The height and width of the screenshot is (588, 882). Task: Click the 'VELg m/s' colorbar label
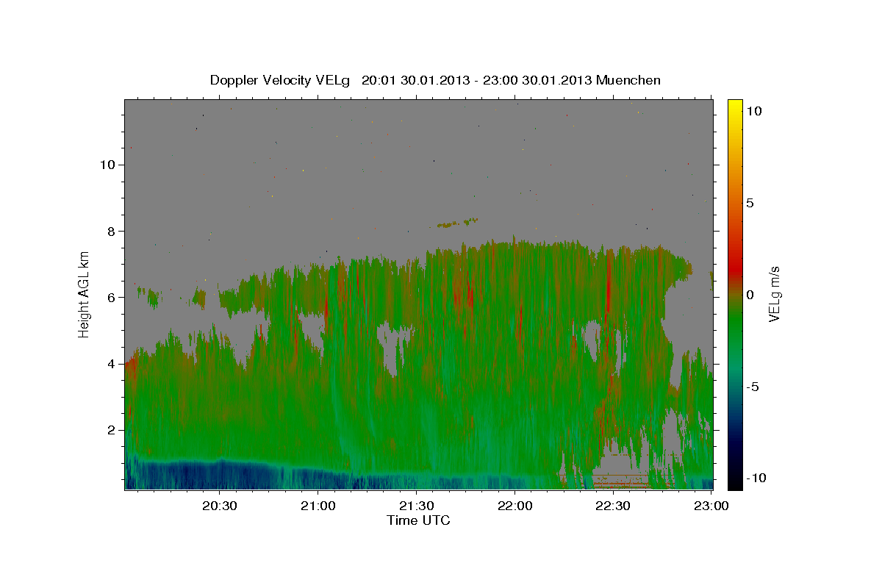coord(774,294)
